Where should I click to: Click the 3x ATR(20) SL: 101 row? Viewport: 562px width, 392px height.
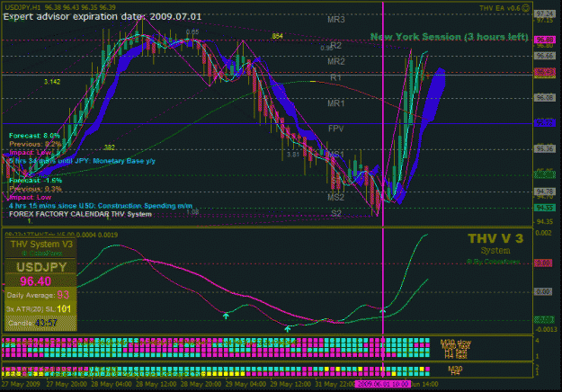[x=39, y=309]
